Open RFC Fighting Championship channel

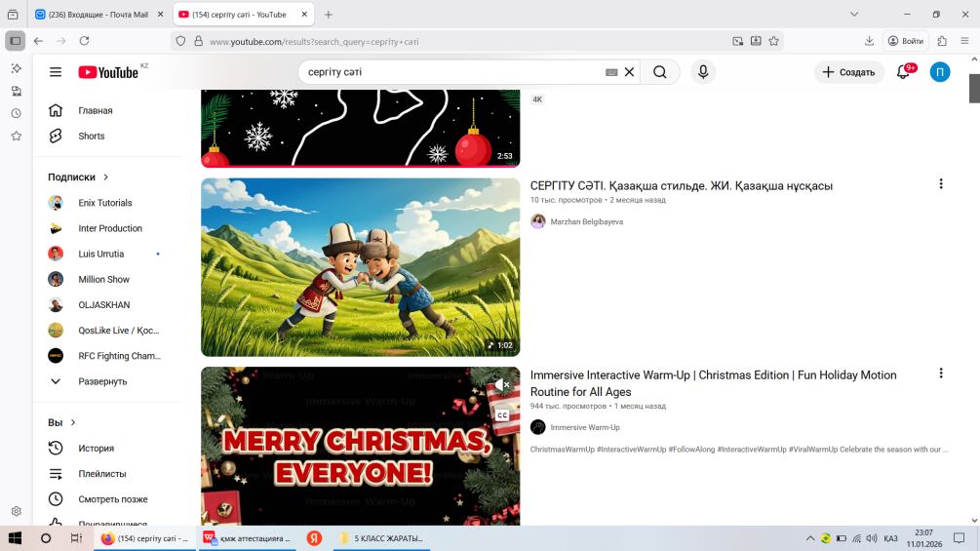[106, 356]
